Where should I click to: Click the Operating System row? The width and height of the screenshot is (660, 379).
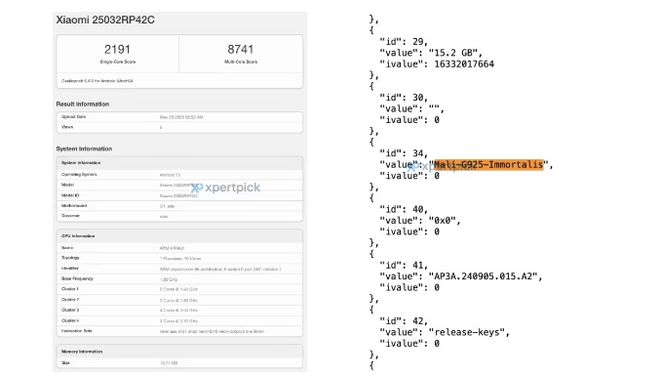click(x=180, y=174)
